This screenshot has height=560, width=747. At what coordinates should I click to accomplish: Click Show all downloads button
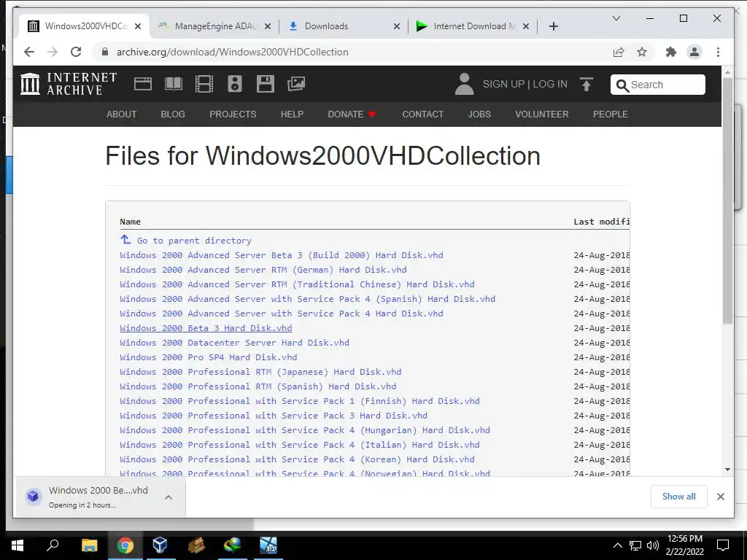pos(678,497)
